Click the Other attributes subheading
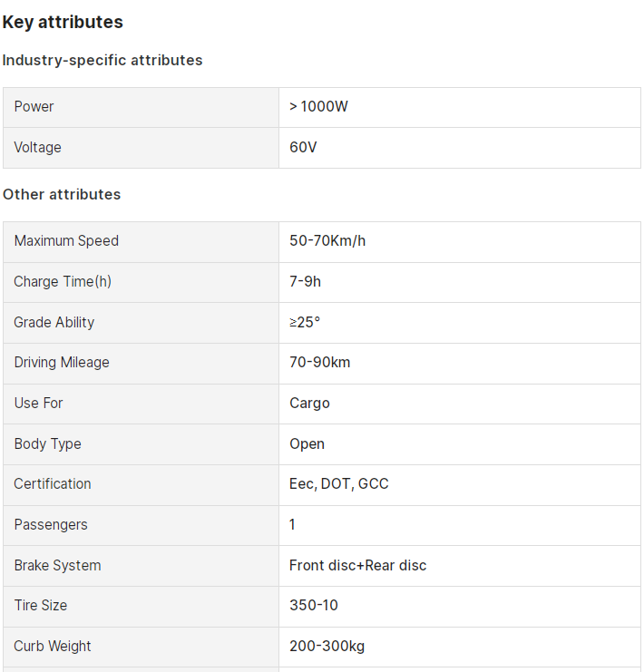644x672 pixels. pos(62,195)
